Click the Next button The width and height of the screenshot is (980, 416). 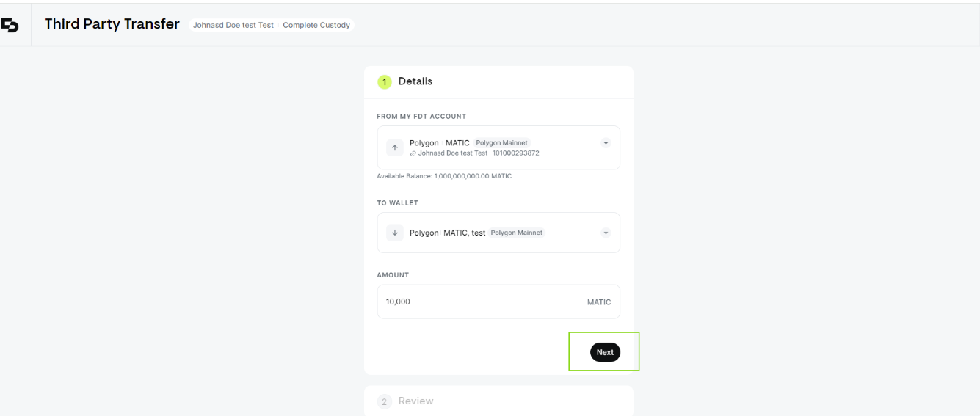[605, 352]
